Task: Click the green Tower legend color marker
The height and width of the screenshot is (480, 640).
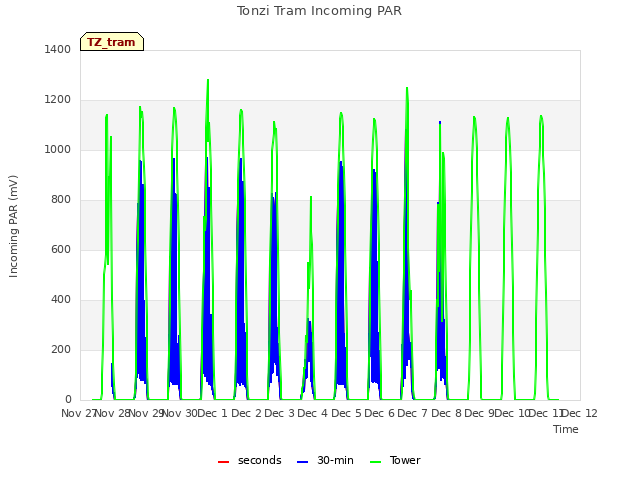Action: [x=376, y=462]
